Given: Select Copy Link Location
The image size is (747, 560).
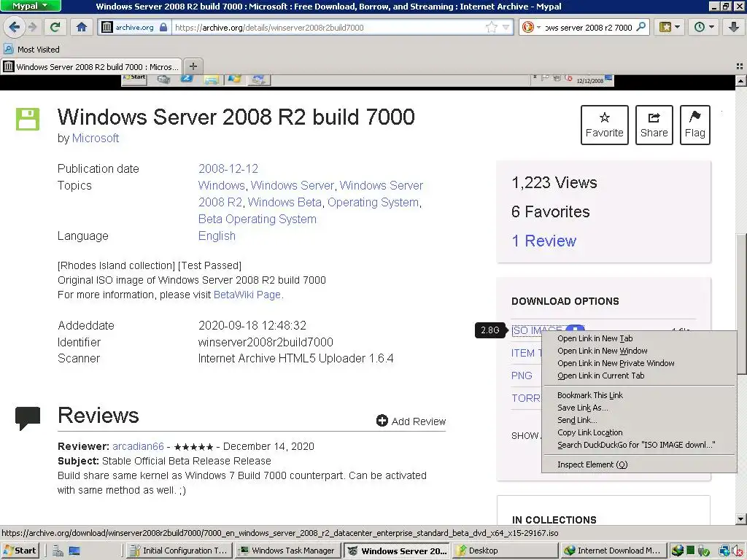Looking at the screenshot, I should (x=589, y=432).
